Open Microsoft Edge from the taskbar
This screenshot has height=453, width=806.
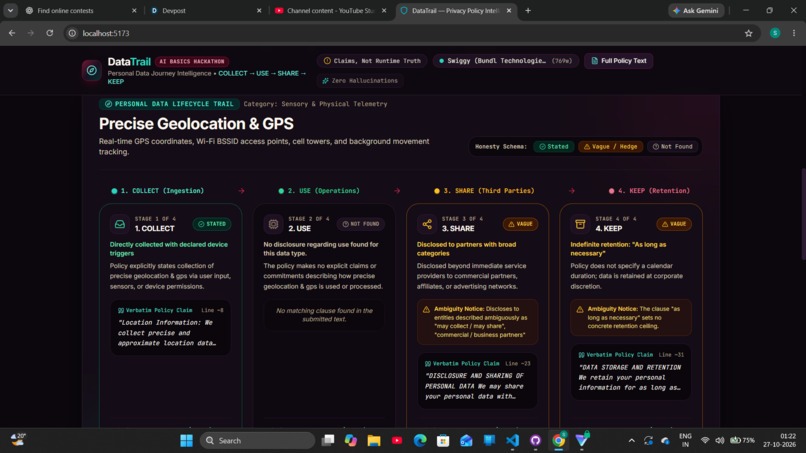coord(420,441)
